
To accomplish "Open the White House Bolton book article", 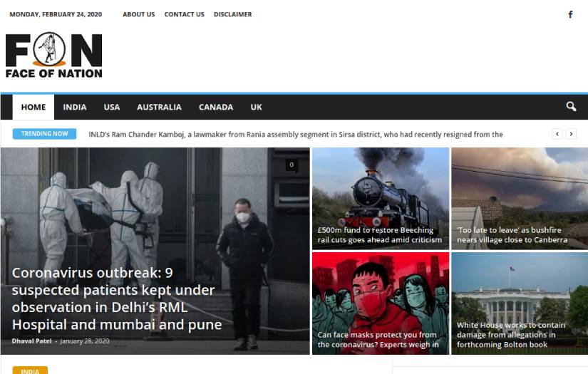I will coord(511,335).
